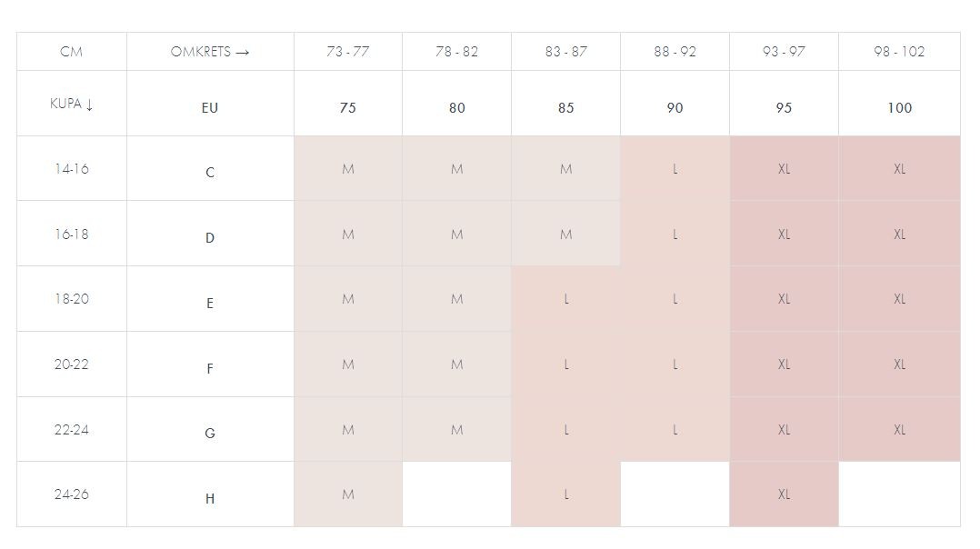Select the 20-22 cup measurement cell

(72, 364)
